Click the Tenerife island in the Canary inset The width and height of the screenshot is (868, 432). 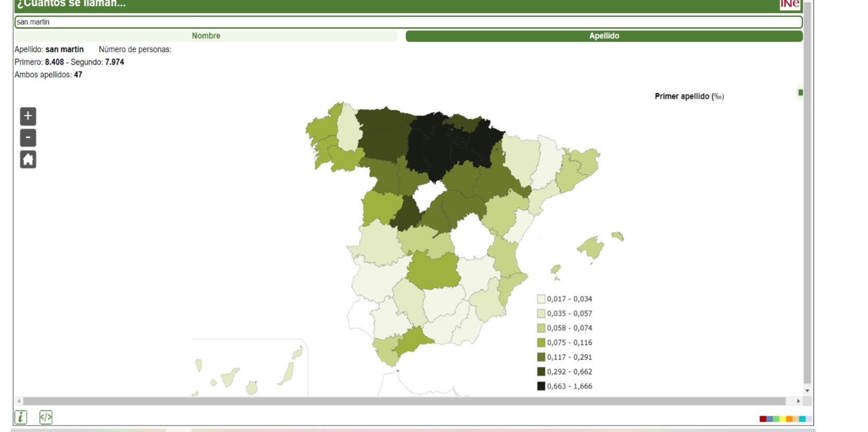click(229, 377)
